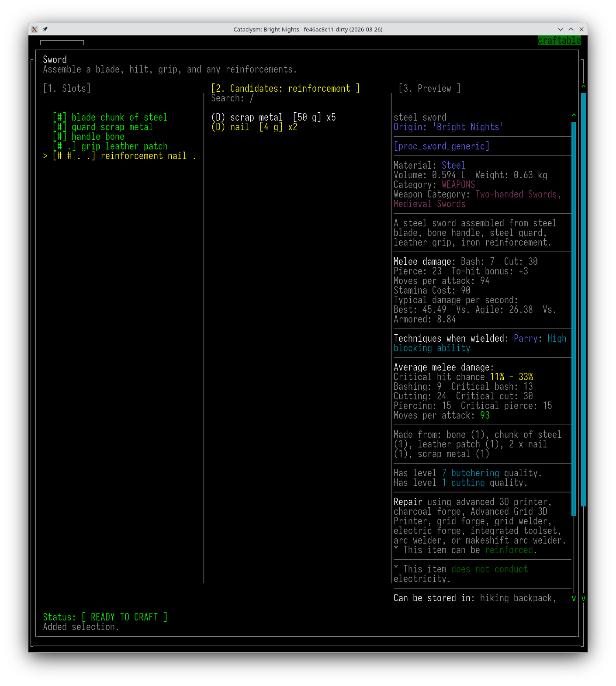Click the 'Added selection.' status message
Image resolution: width=616 pixels, height=686 pixels.
pos(81,627)
